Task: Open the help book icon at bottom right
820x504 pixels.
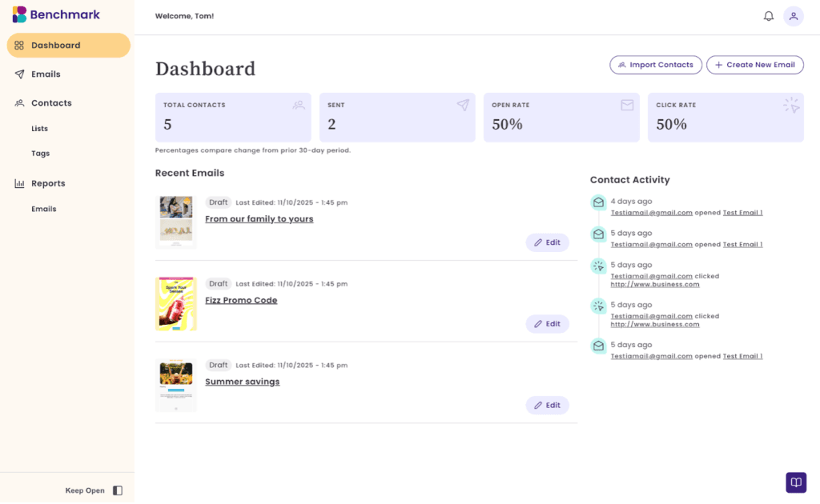Action: click(795, 482)
